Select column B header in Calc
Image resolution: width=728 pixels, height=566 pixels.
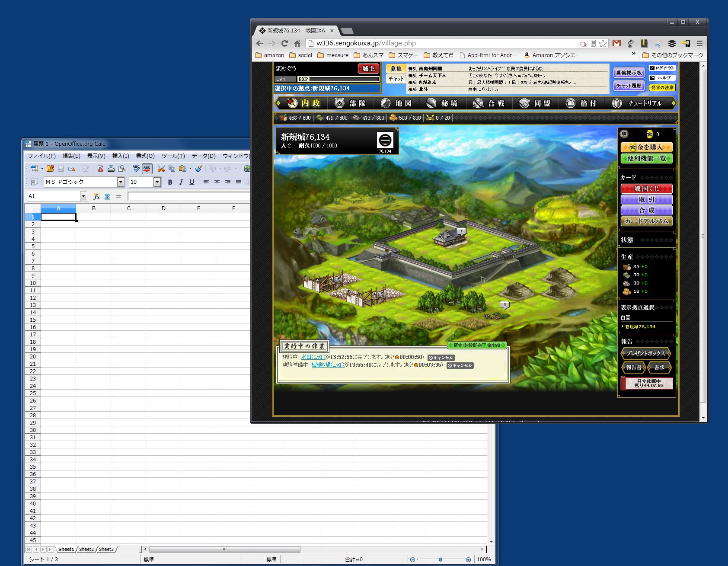93,208
